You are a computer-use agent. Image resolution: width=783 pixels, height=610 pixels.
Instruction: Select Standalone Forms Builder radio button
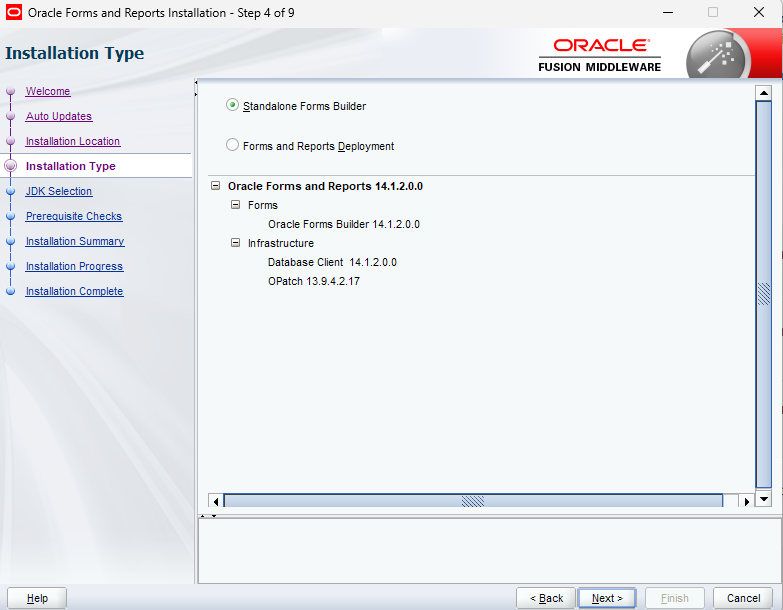point(233,106)
